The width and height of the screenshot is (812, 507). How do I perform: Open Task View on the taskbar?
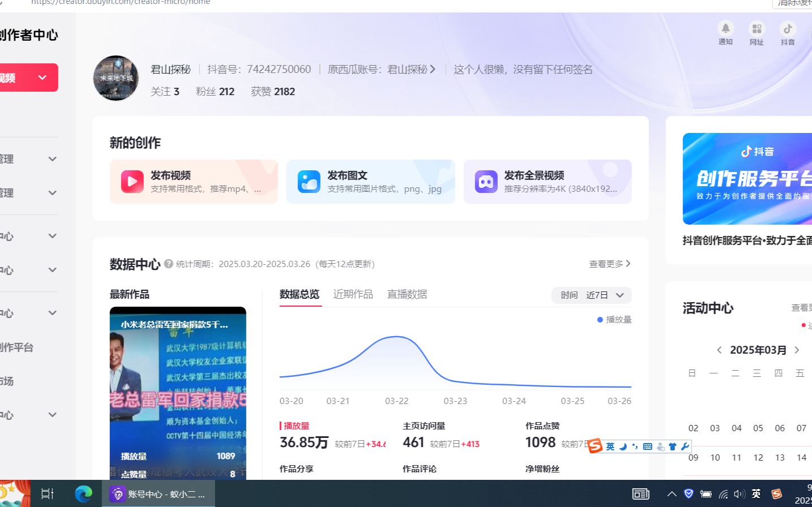[48, 494]
